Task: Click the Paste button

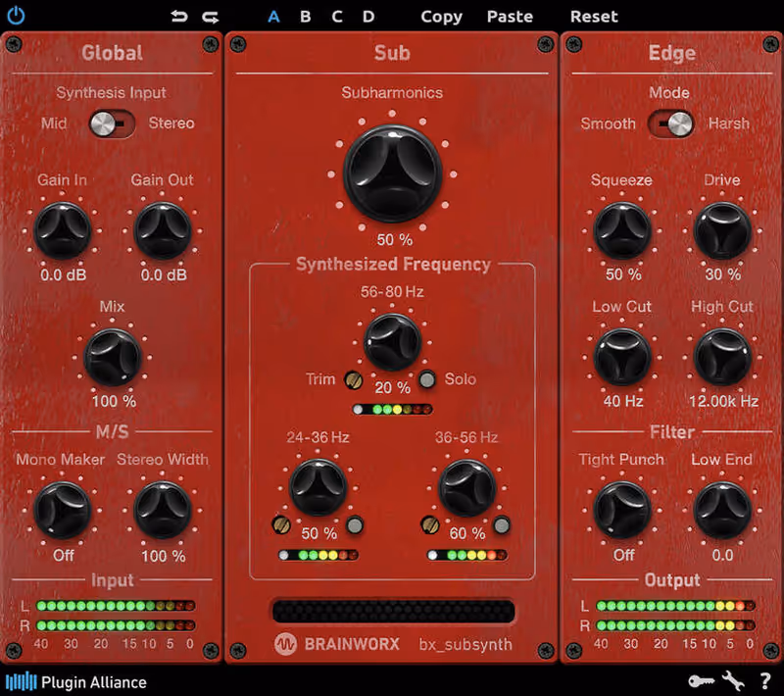Action: coord(510,17)
